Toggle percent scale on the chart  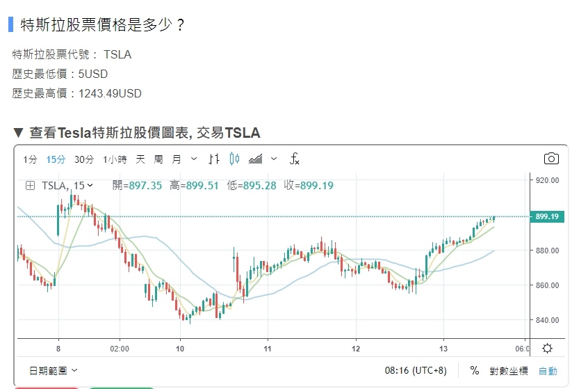point(475,371)
